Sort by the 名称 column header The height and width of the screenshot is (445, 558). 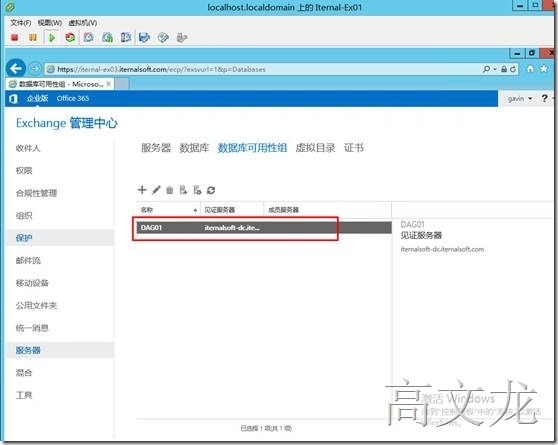(x=168, y=210)
